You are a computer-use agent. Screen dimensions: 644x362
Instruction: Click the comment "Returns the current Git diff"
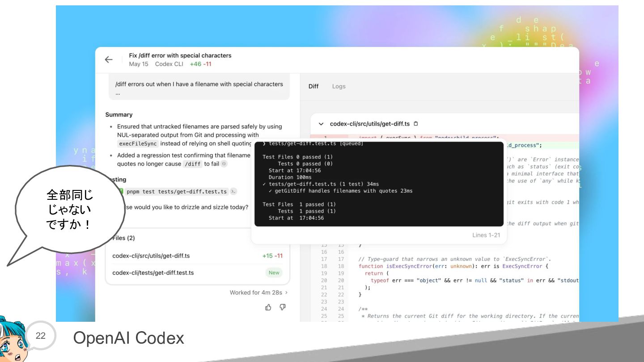(x=470, y=316)
